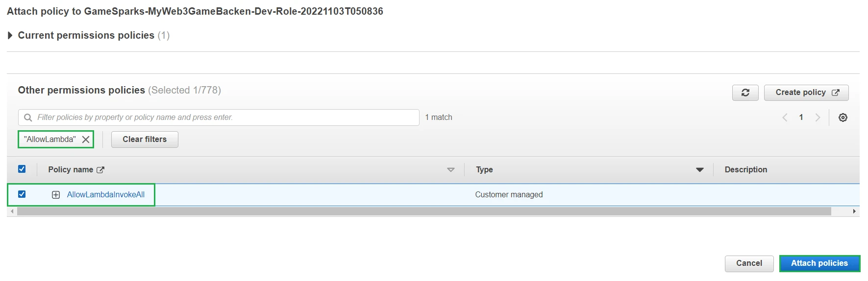Sort by the Policy name column arrow
This screenshot has width=868, height=281.
(x=450, y=170)
